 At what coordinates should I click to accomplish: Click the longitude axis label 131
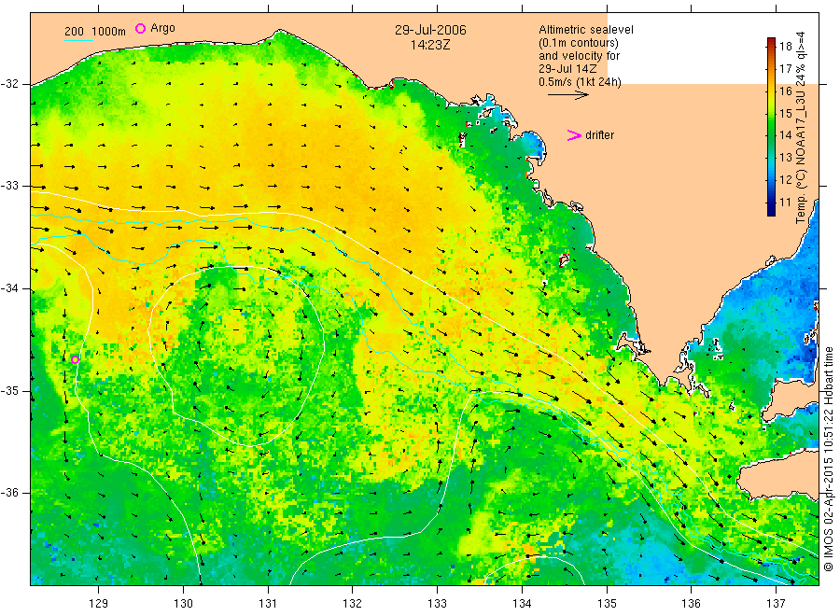click(x=268, y=603)
